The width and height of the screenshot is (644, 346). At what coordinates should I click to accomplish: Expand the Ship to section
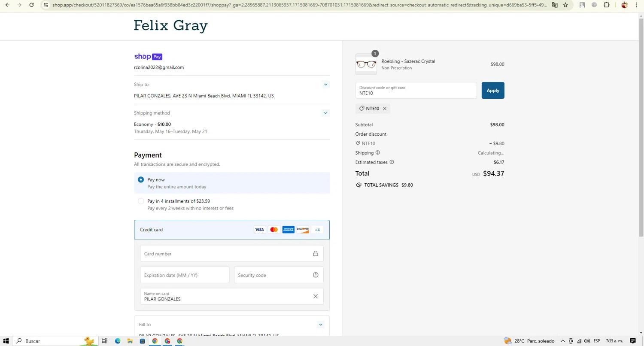tap(325, 85)
